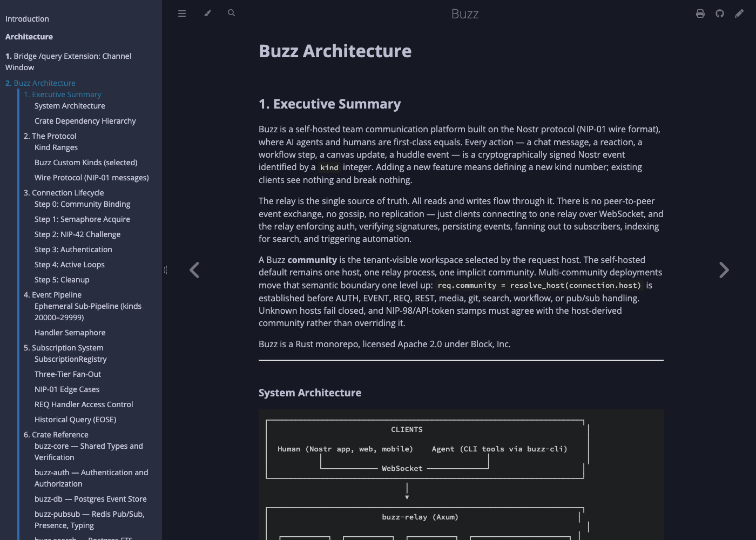Go to previous chapter arrow
This screenshot has height=540, width=756.
[194, 270]
